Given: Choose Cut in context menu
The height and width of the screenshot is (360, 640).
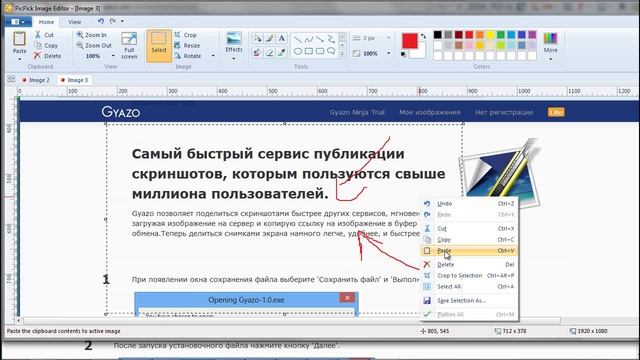Looking at the screenshot, I should (469, 229).
